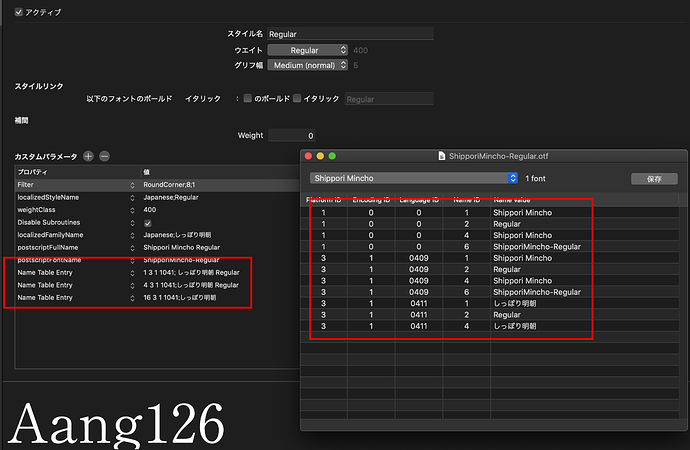Screen dimensions: 690x450
Task: Toggle the Disable Subroutines checkbox
Action: pos(147,223)
